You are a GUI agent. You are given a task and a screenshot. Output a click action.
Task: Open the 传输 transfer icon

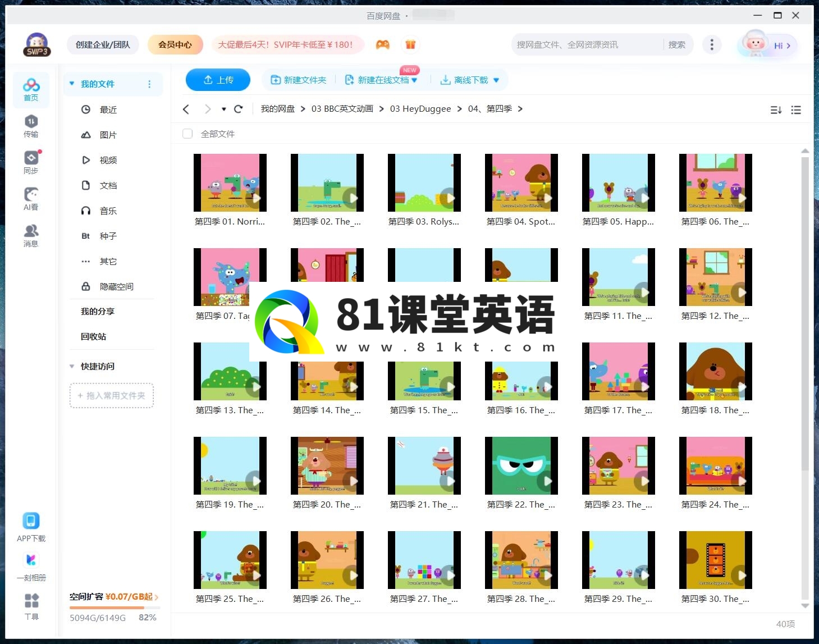click(x=31, y=126)
